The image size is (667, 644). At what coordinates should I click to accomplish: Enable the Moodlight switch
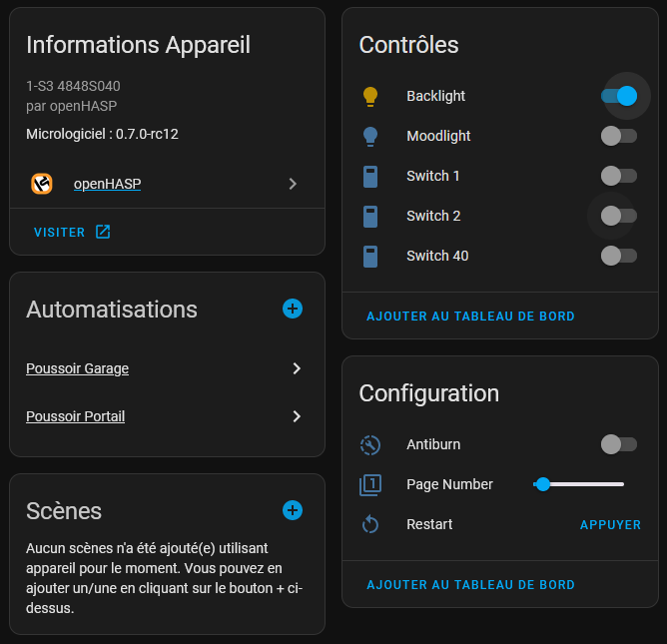coord(619,136)
